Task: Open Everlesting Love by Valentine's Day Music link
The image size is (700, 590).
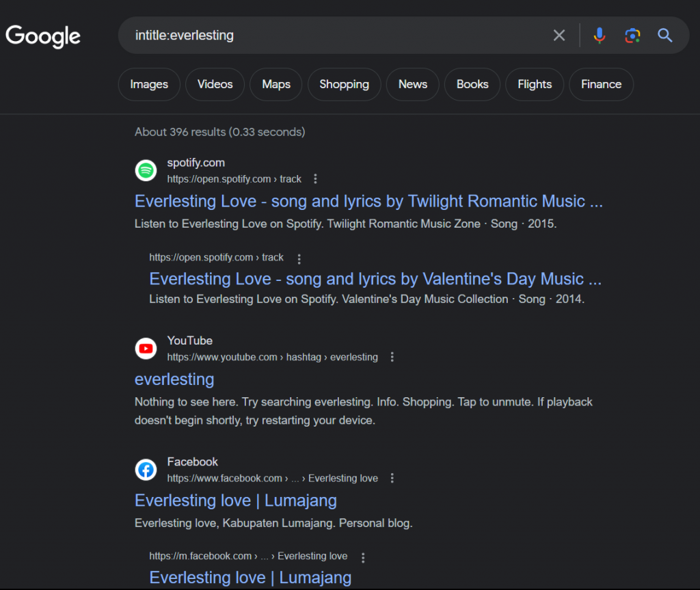Action: click(375, 279)
